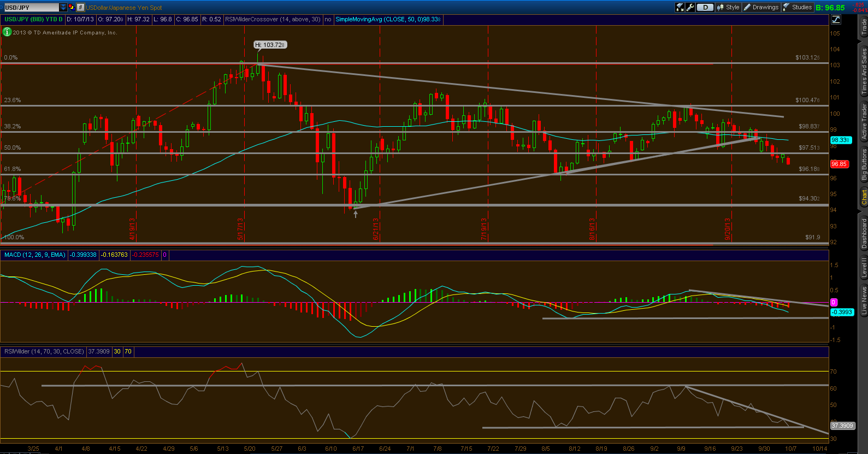The width and height of the screenshot is (868, 454).
Task: Switch to the Trade side tab
Action: click(x=864, y=27)
